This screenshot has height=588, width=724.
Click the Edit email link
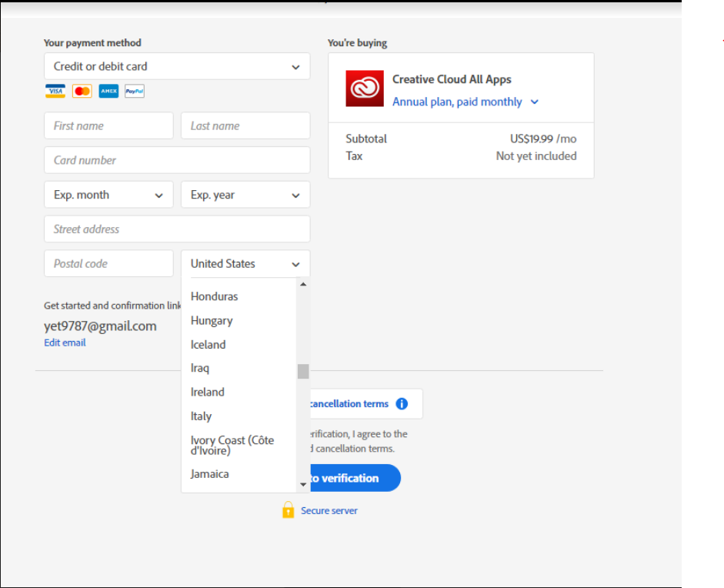pyautogui.click(x=65, y=342)
